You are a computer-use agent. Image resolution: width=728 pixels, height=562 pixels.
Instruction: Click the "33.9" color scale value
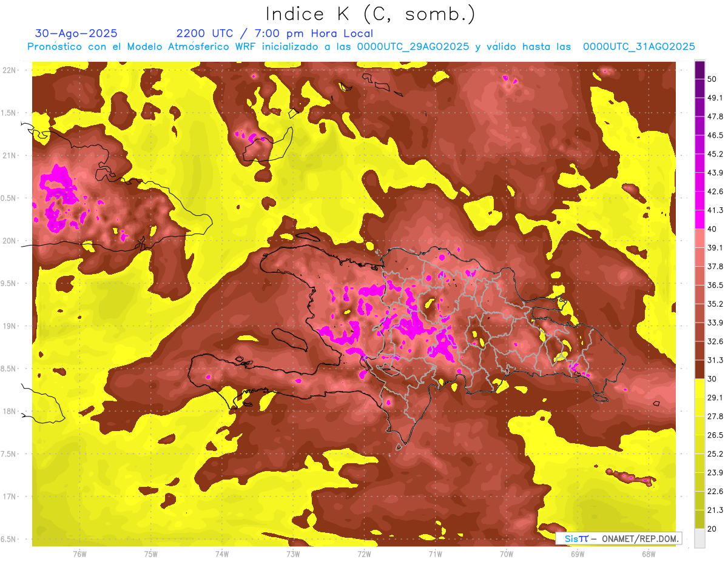click(715, 323)
